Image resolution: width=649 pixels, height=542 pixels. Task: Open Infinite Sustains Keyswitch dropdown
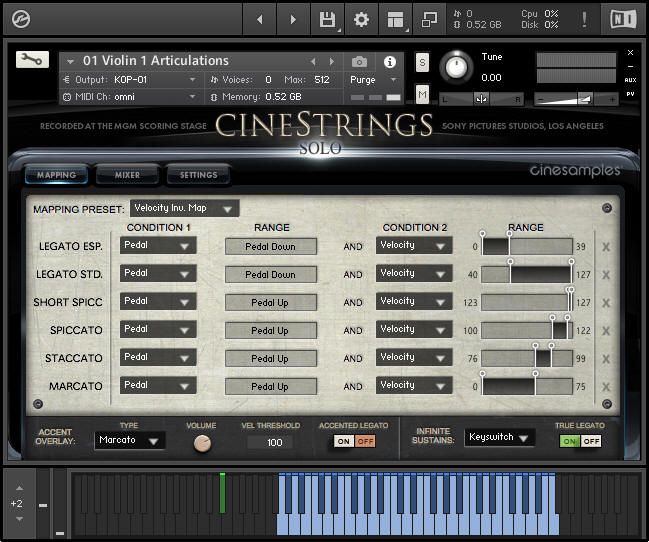[x=499, y=437]
